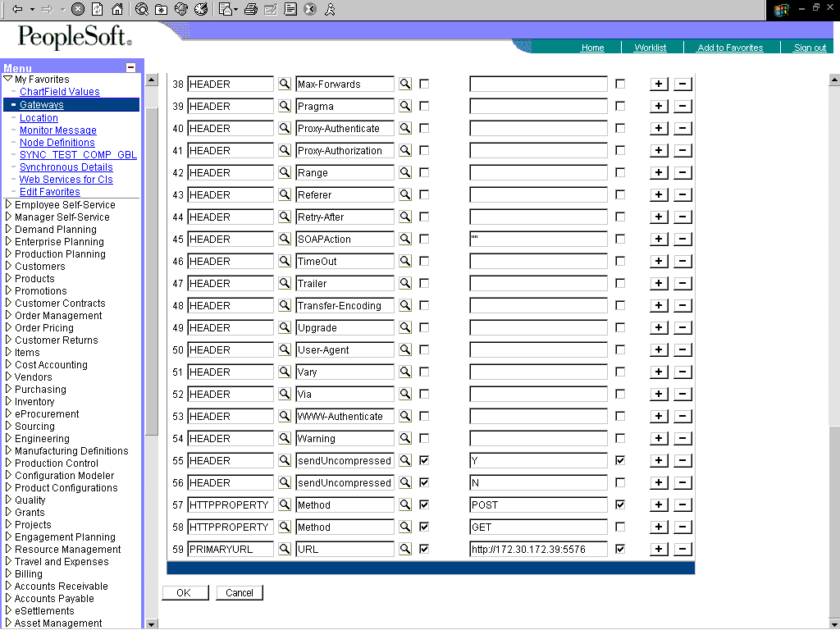Image resolution: width=840 pixels, height=630 pixels.
Task: Delete row 57 with the minus icon
Action: point(682,504)
